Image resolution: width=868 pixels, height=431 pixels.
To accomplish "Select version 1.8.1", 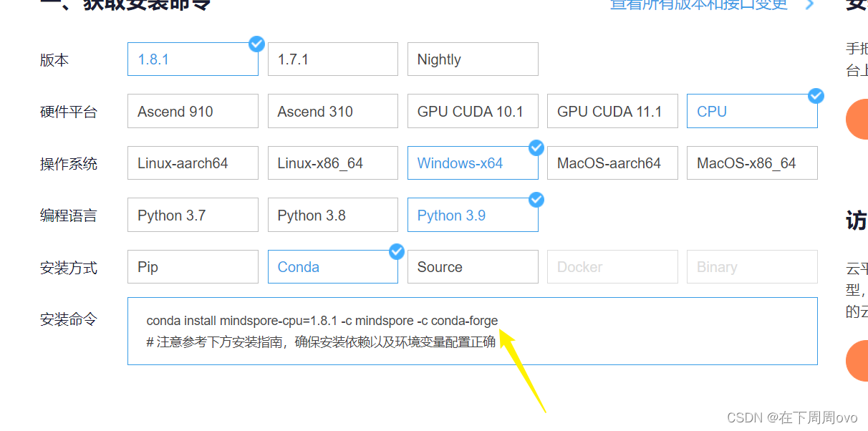I will point(193,59).
